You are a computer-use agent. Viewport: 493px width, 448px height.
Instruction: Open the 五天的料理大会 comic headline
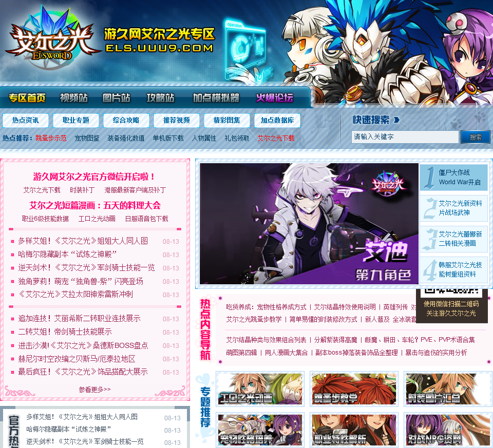(94, 205)
